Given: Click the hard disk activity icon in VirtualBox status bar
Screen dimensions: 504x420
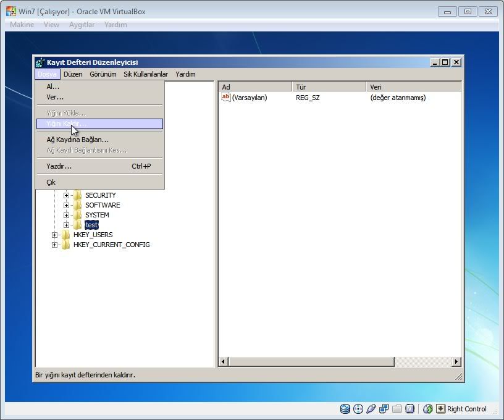Looking at the screenshot, I should coord(345,409).
